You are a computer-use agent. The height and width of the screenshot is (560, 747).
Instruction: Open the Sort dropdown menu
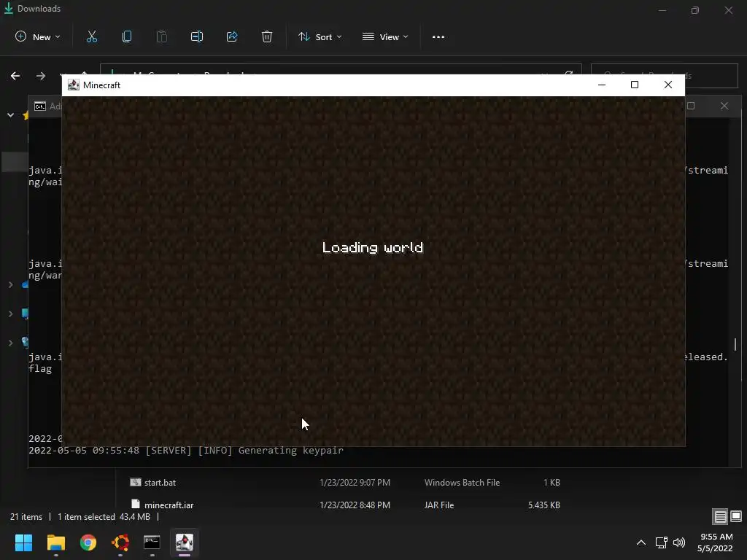tap(320, 36)
